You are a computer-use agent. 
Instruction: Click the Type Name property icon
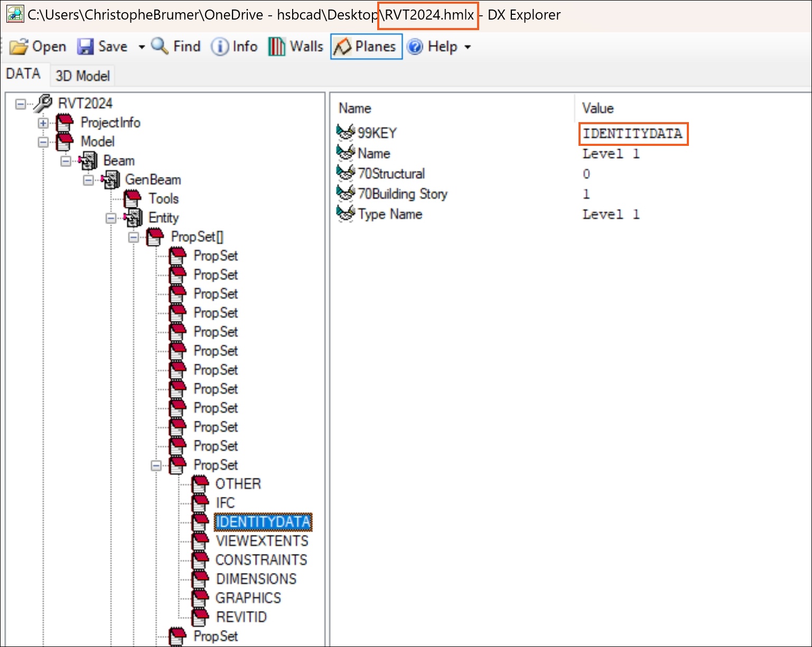pyautogui.click(x=346, y=214)
